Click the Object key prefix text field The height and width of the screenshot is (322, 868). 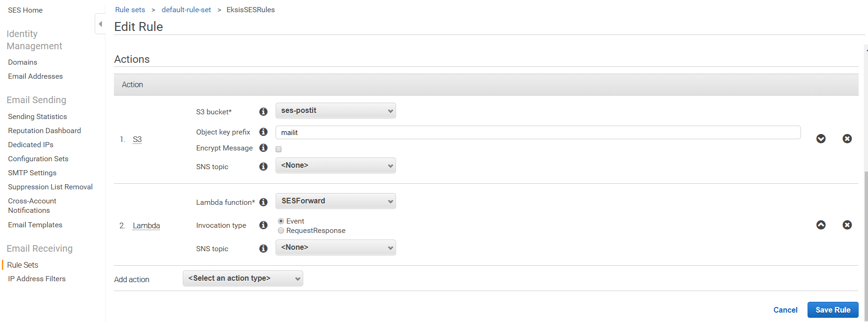(x=538, y=133)
